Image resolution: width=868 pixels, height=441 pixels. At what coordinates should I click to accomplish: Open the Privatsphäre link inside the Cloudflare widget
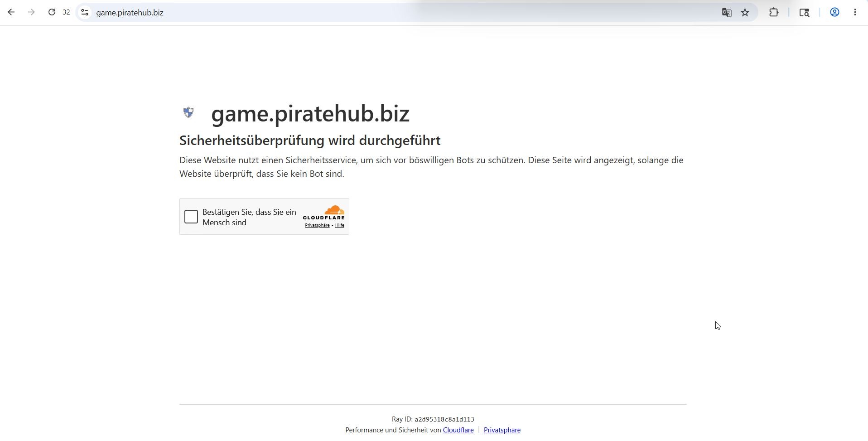pyautogui.click(x=317, y=225)
